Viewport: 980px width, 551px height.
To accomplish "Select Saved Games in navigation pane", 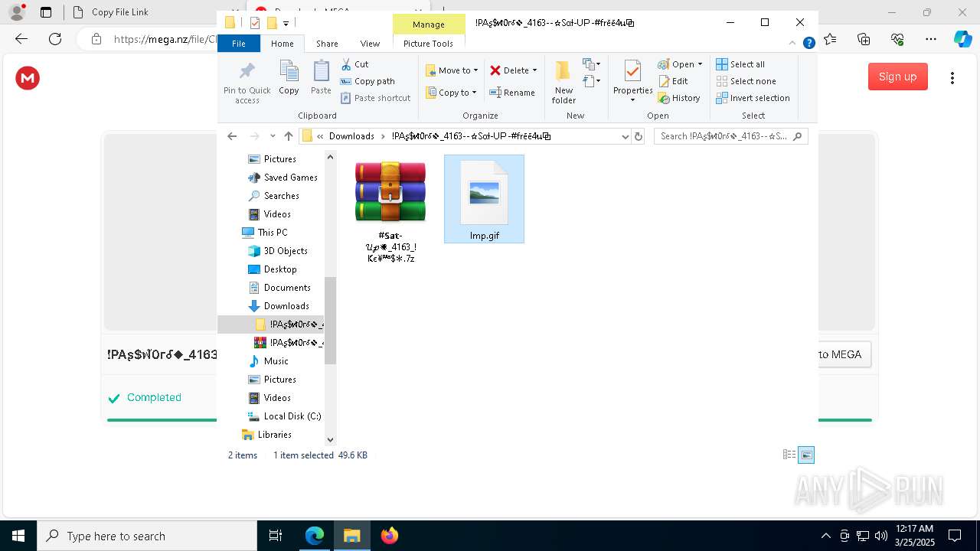I will [x=283, y=178].
